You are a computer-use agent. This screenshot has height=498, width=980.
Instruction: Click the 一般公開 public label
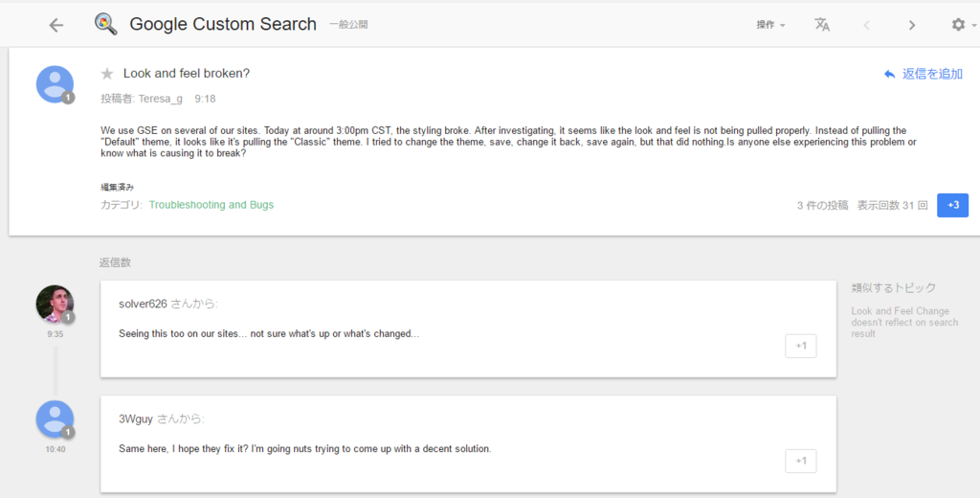tap(348, 24)
